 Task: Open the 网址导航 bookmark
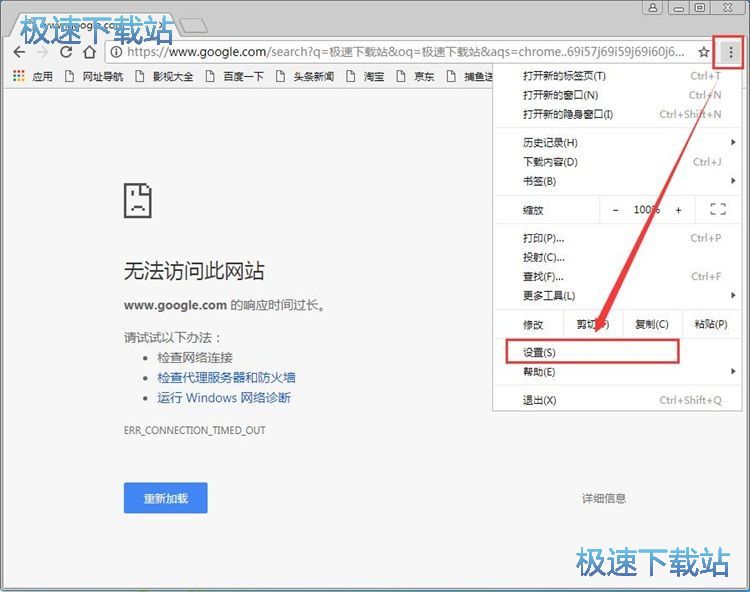(94, 76)
